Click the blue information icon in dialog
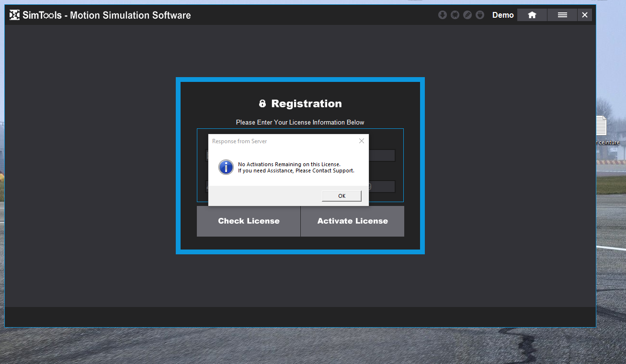 226,167
